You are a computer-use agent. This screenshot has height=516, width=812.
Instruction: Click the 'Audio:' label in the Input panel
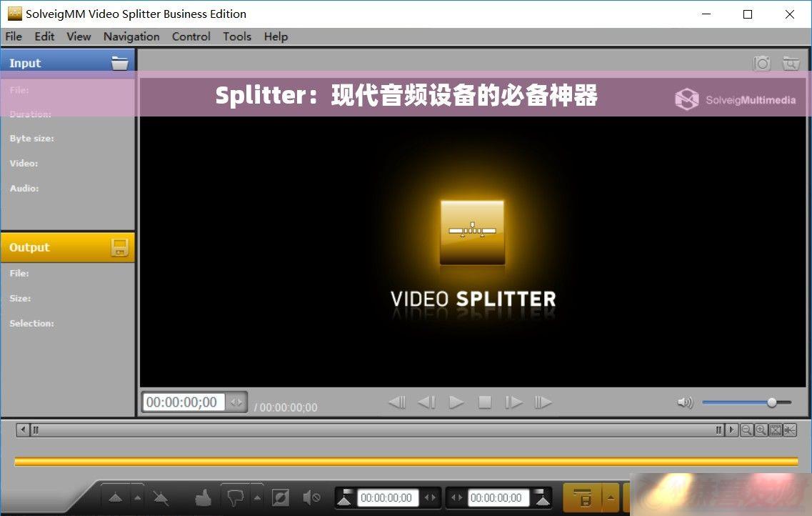click(x=24, y=188)
